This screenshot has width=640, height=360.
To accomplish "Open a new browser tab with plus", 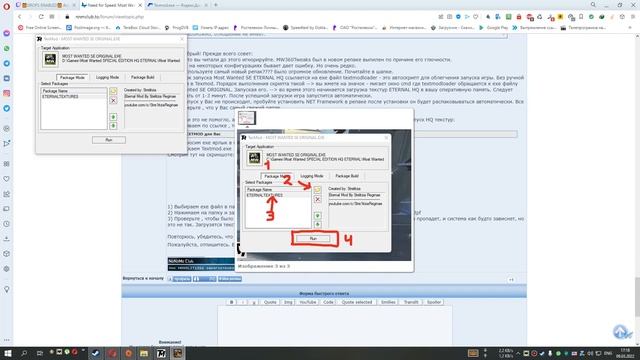I will tap(216, 5).
